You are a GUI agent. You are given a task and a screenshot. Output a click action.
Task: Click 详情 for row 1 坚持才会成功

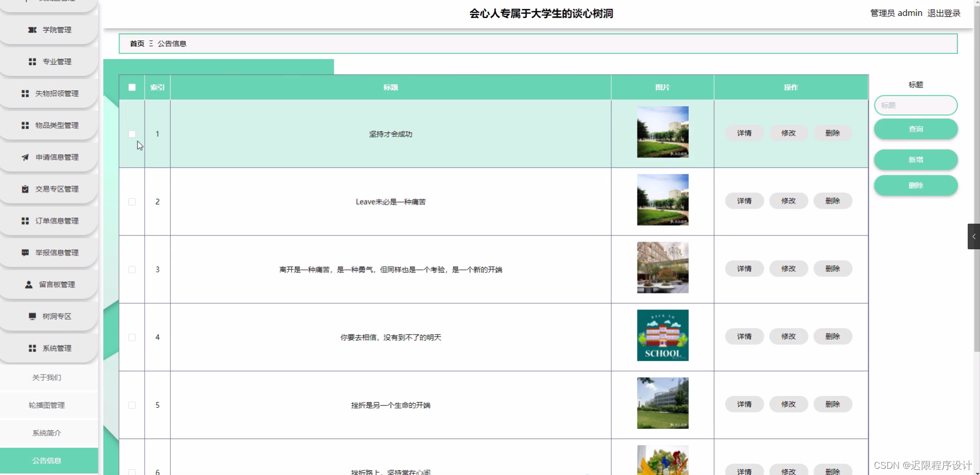pyautogui.click(x=744, y=133)
